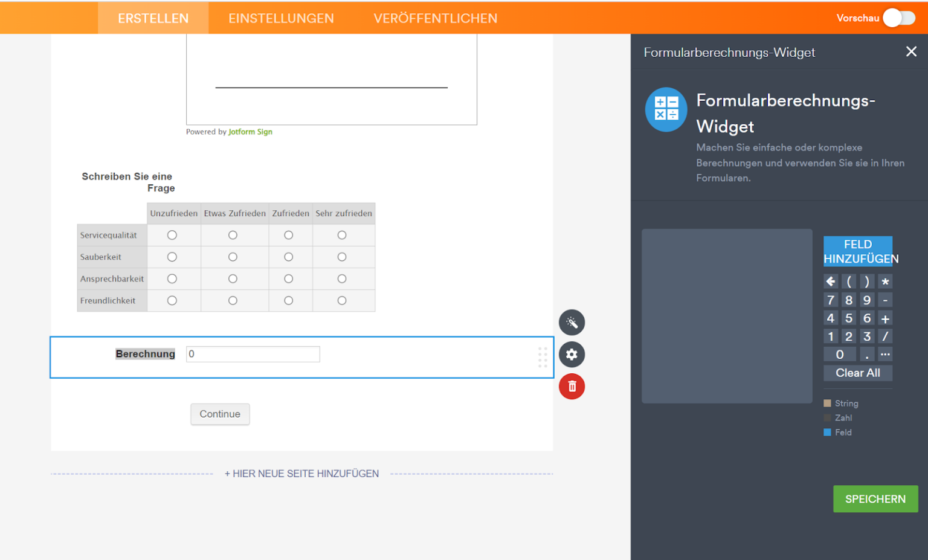Click inside the Berechnung input field
The image size is (928, 560).
253,354
